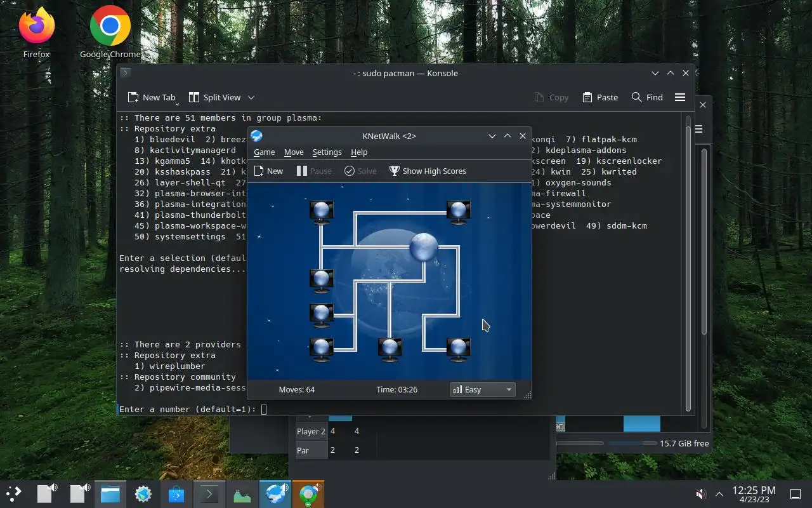Open Konsole hamburger menu
This screenshot has height=508, width=812.
[x=680, y=97]
